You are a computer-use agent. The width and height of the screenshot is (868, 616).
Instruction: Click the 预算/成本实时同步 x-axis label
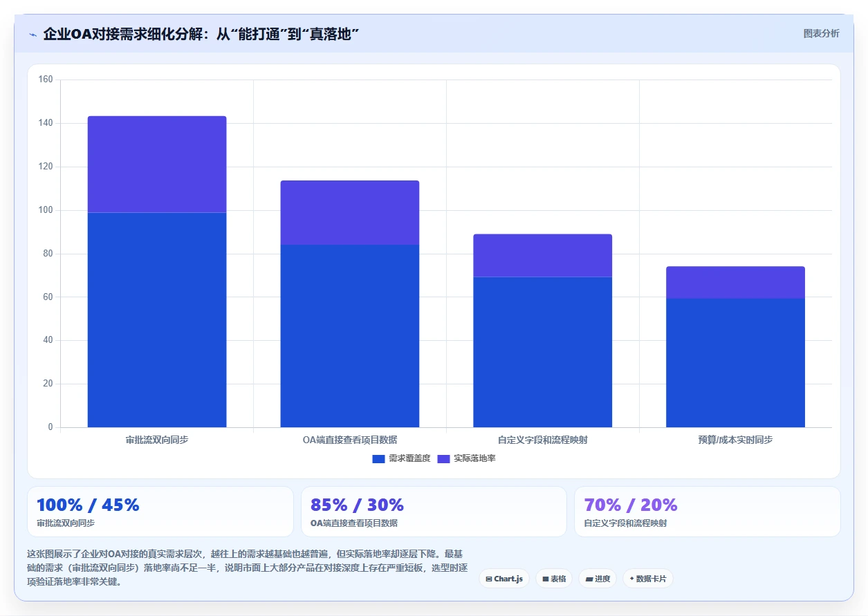(735, 440)
